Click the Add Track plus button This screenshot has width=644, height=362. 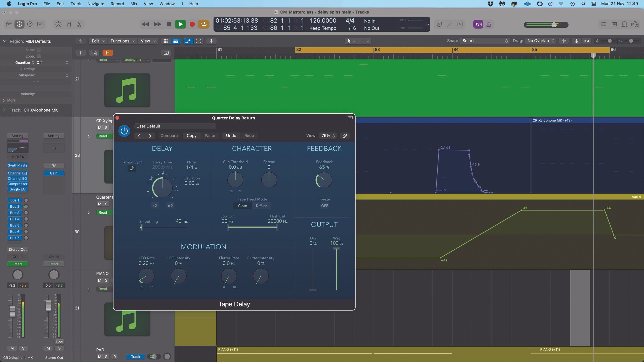pyautogui.click(x=80, y=53)
